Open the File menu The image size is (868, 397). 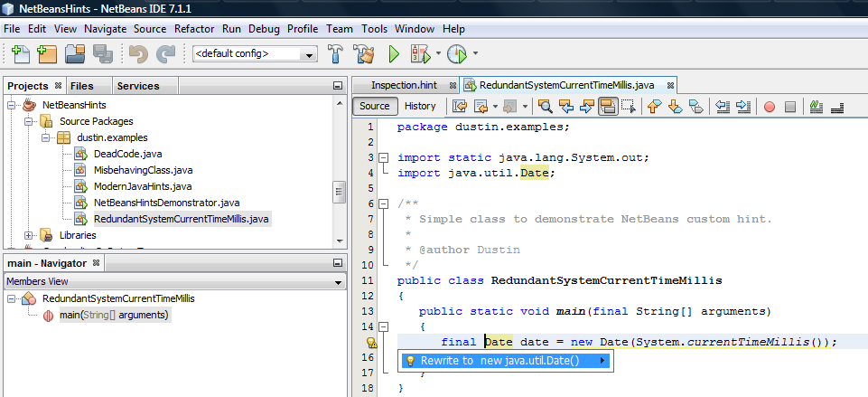(x=12, y=29)
